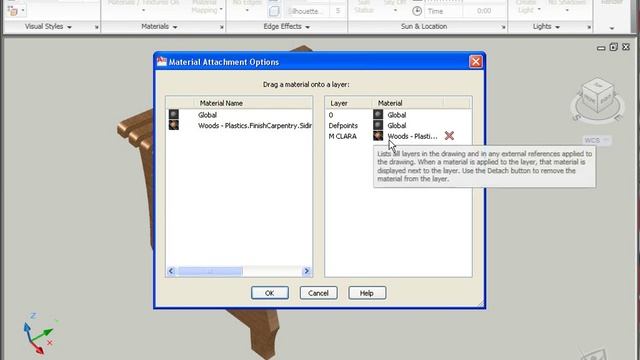Open the Material Mapping dropdown arrow
Viewport: 640px width, 360px height.
[221, 9]
